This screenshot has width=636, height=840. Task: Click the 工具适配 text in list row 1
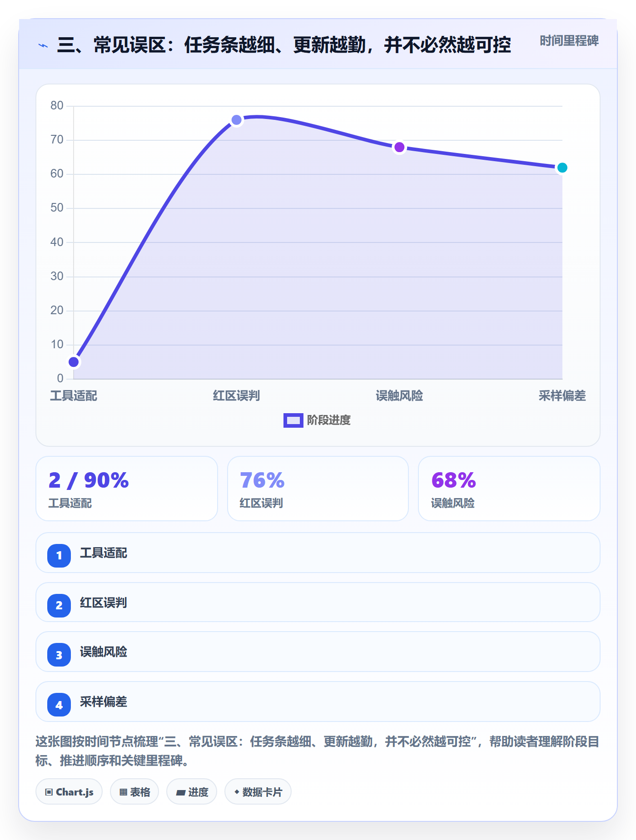click(x=104, y=553)
